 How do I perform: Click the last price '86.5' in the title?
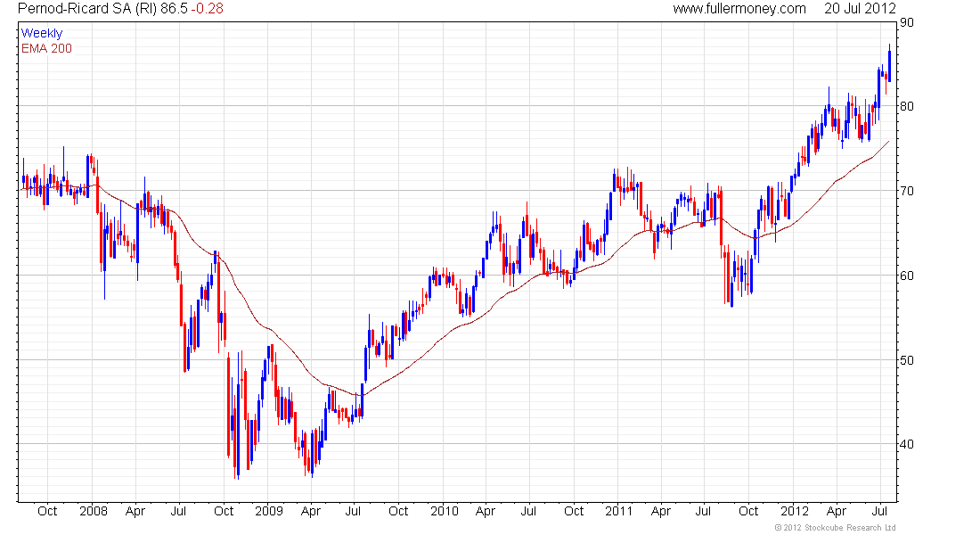click(x=174, y=9)
